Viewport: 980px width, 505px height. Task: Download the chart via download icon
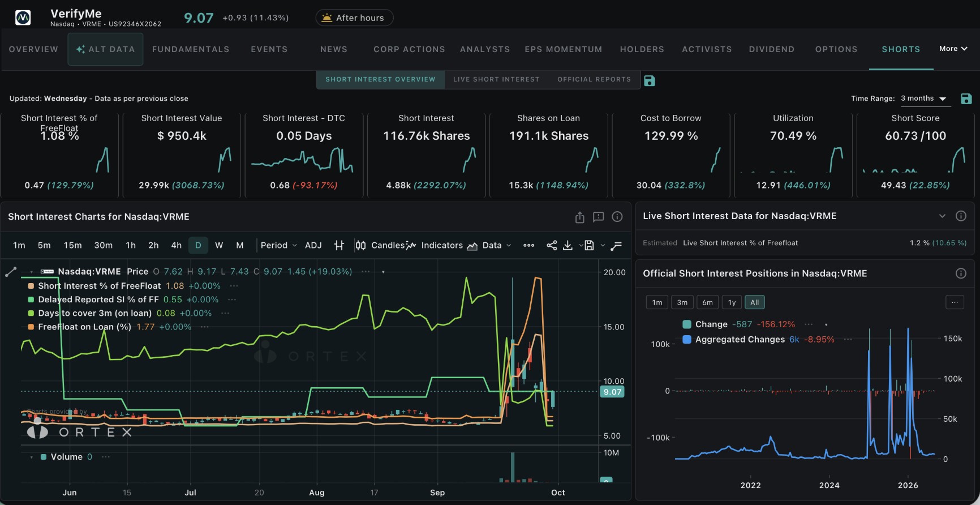click(568, 245)
